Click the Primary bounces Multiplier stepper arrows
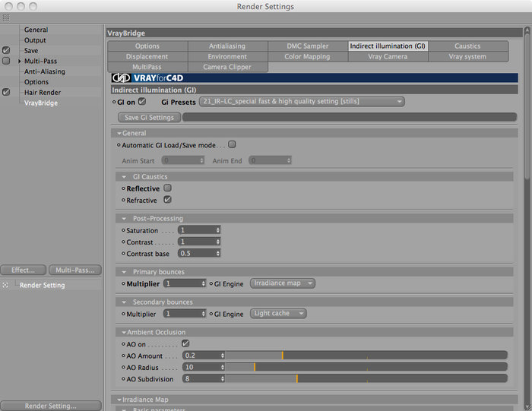Viewport: 532px width, 411px height. click(x=203, y=283)
